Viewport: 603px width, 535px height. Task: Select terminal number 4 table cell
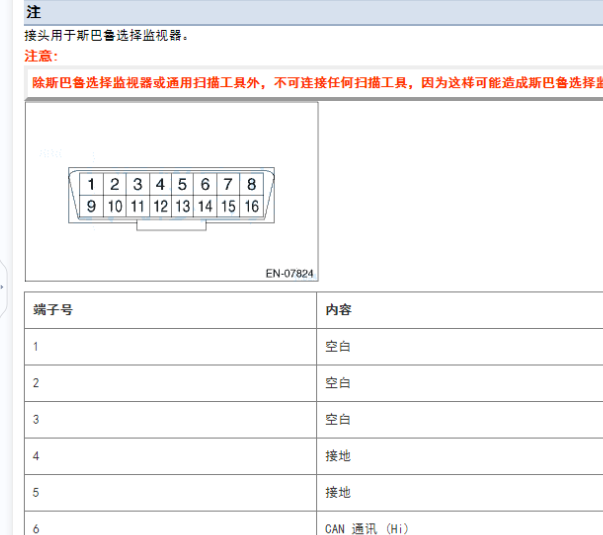pyautogui.click(x=170, y=456)
